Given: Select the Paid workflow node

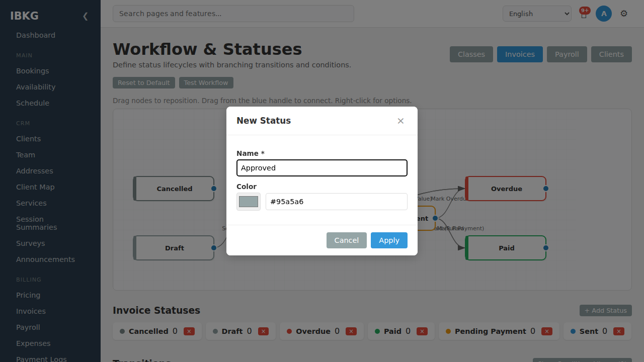Looking at the screenshot, I should 506,248.
